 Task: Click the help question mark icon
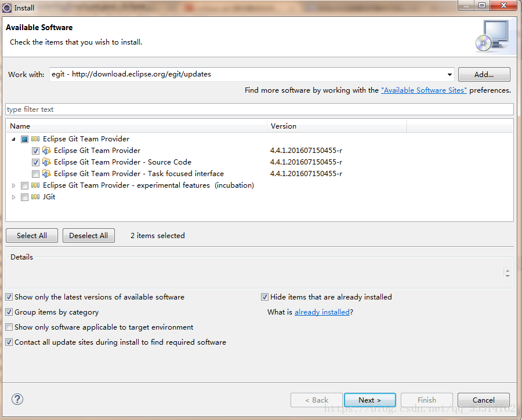click(17, 399)
